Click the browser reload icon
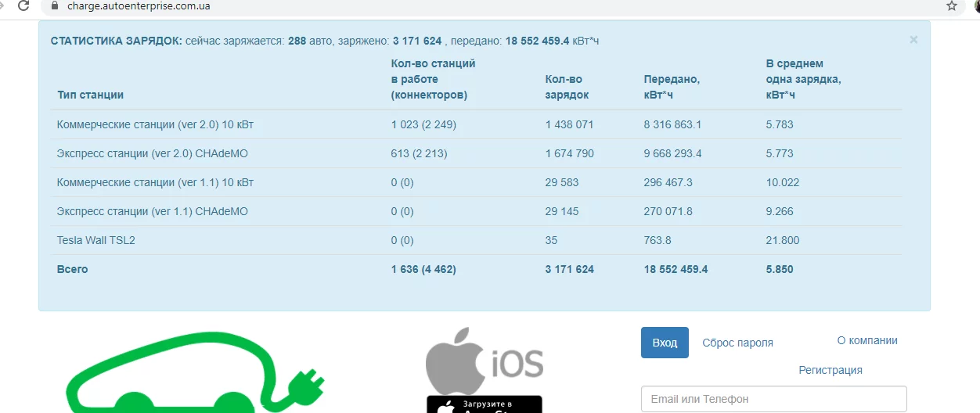The width and height of the screenshot is (980, 413). coord(23,5)
